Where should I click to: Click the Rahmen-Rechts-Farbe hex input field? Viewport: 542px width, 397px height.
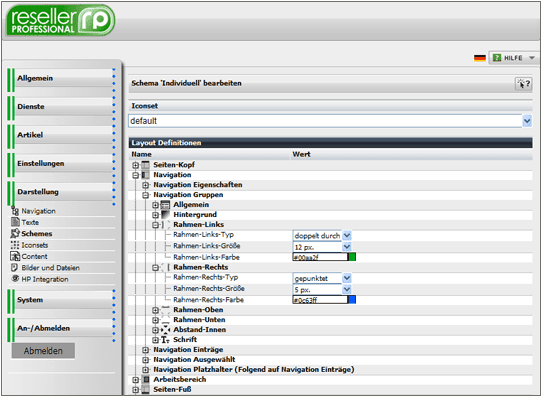coord(320,300)
